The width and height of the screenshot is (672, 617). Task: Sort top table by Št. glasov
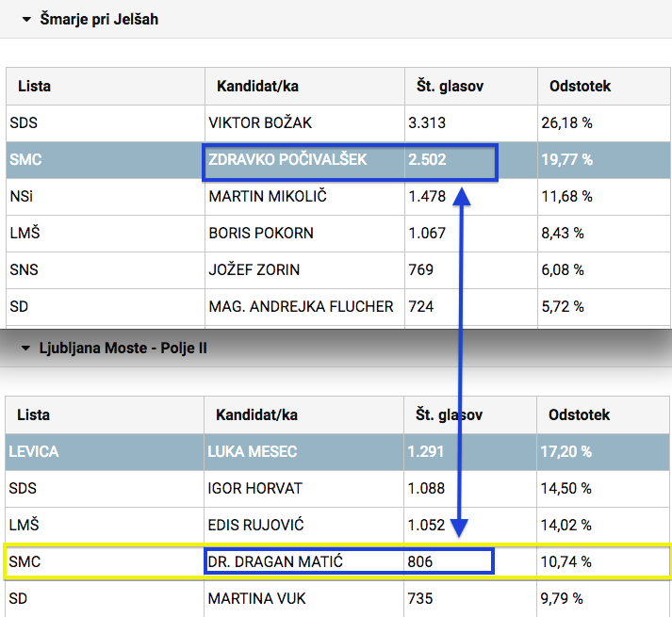coord(450,86)
